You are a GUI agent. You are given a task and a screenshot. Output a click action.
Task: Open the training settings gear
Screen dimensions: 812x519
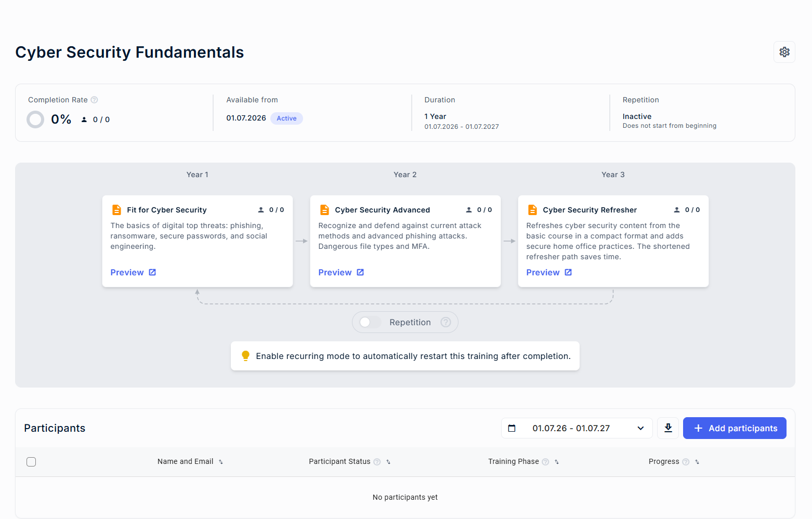click(784, 52)
